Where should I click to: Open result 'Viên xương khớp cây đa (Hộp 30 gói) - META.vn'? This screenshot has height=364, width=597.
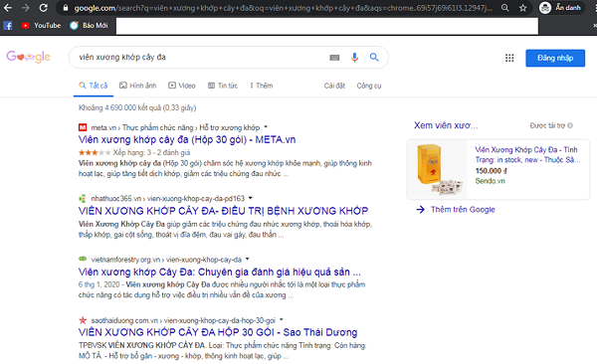pyautogui.click(x=187, y=140)
